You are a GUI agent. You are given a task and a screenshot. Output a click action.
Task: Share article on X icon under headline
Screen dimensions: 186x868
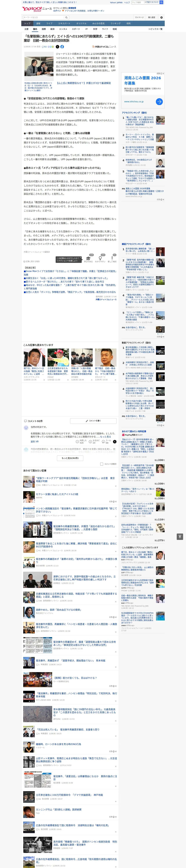pyautogui.click(x=57, y=47)
